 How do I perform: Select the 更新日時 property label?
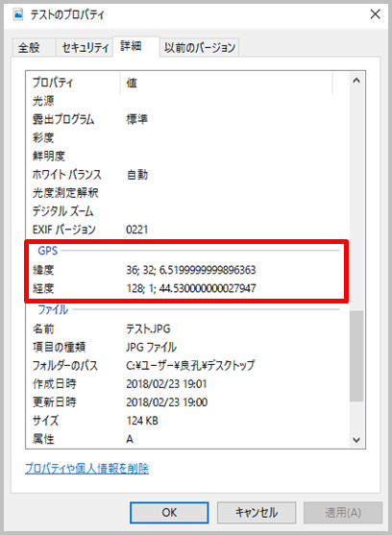(54, 402)
